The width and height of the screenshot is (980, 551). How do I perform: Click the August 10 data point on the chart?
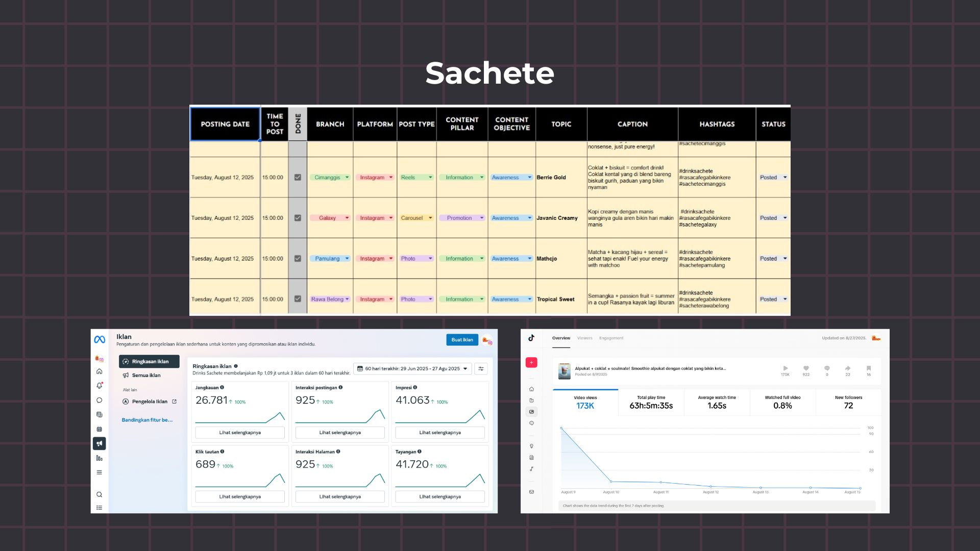click(611, 481)
